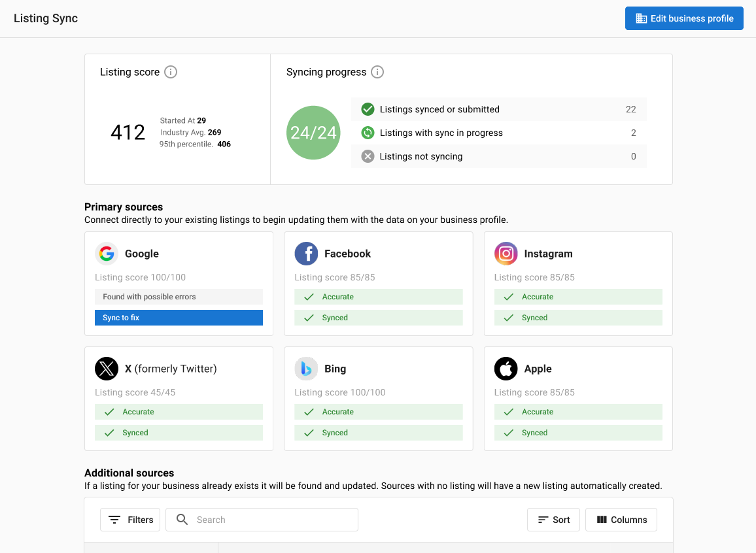The height and width of the screenshot is (553, 756).
Task: Click the Google logo icon
Action: tap(107, 254)
